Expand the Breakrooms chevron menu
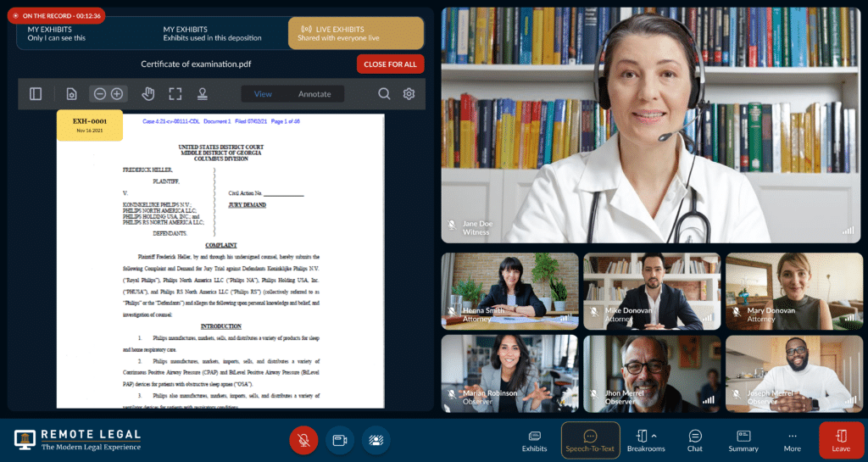868x462 pixels. [x=654, y=436]
